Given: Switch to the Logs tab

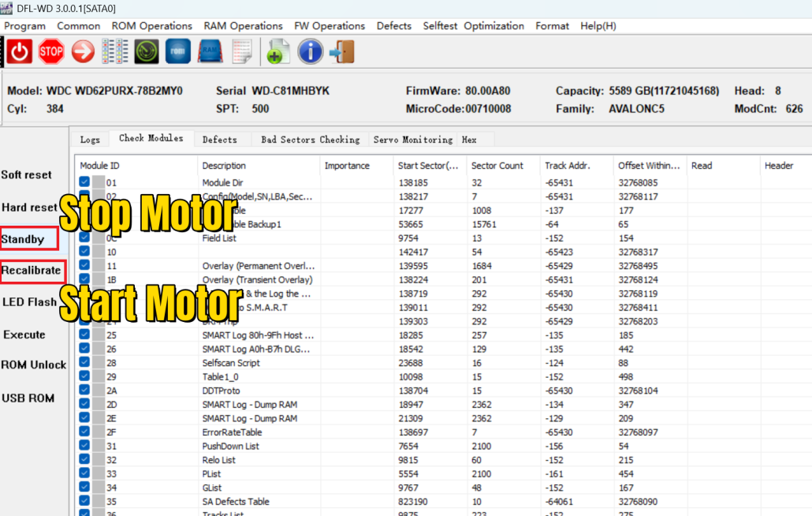Looking at the screenshot, I should pos(90,140).
